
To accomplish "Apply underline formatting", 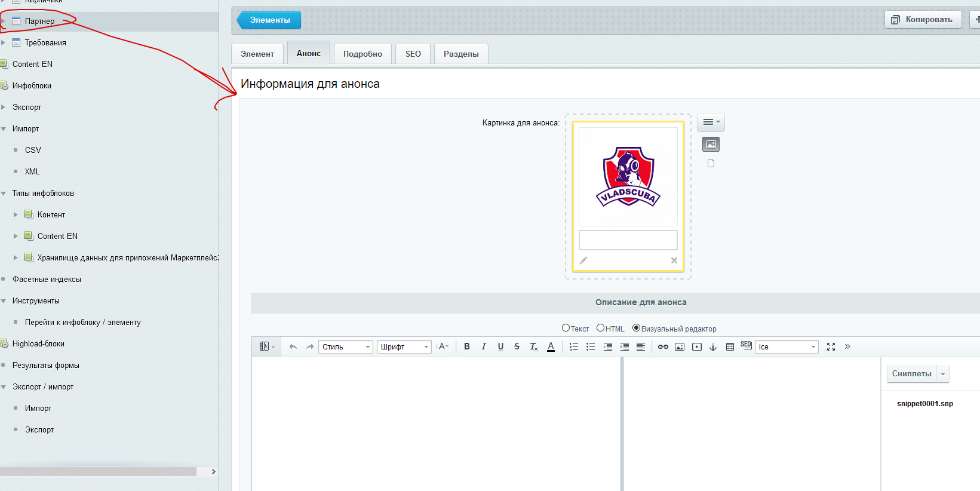I will click(500, 346).
